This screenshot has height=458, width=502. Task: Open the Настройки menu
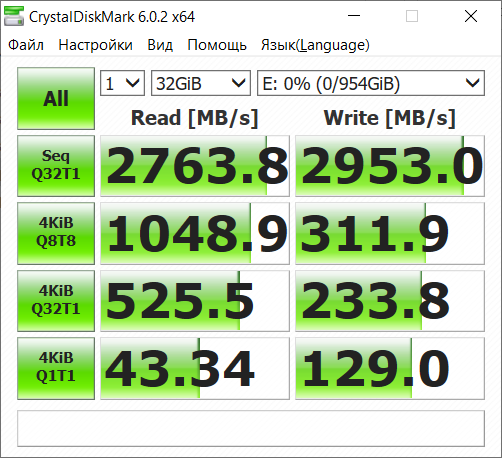pos(96,45)
